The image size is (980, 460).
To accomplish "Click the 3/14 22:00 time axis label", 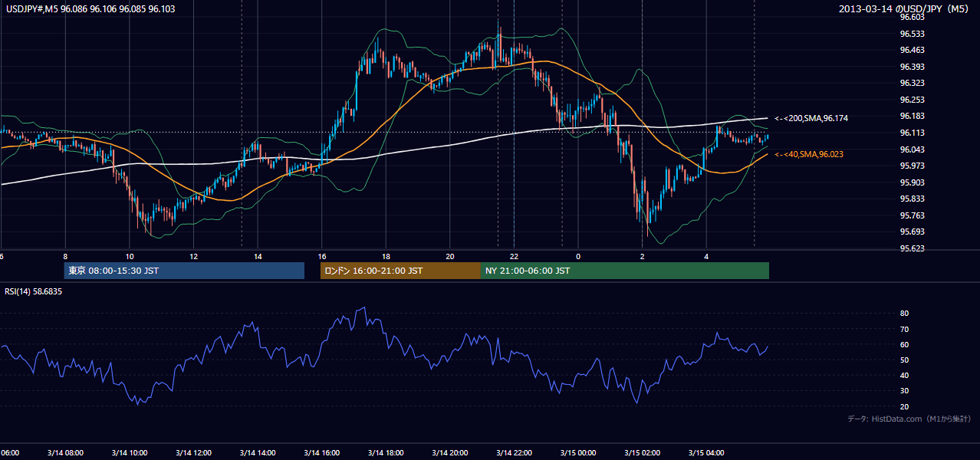I will tap(514, 453).
